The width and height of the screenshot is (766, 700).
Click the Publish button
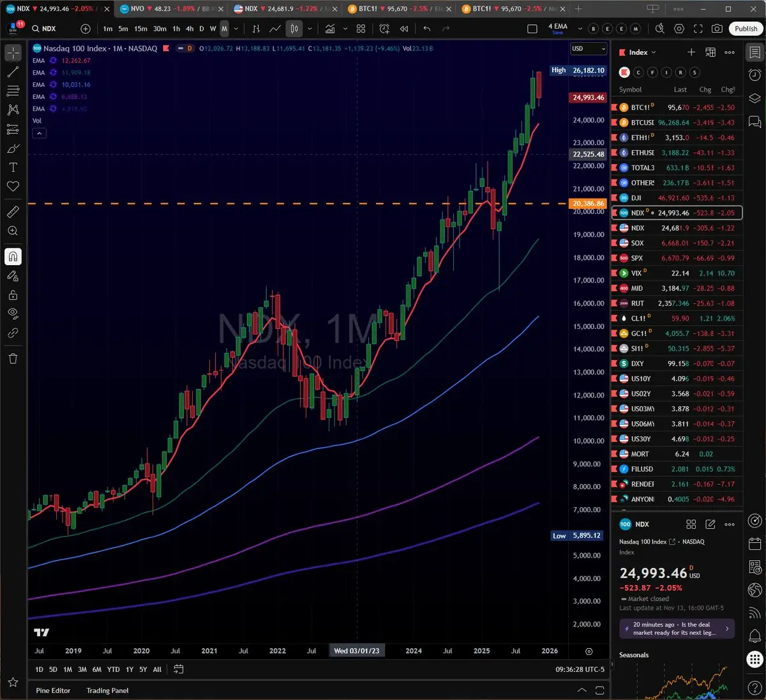(x=746, y=29)
